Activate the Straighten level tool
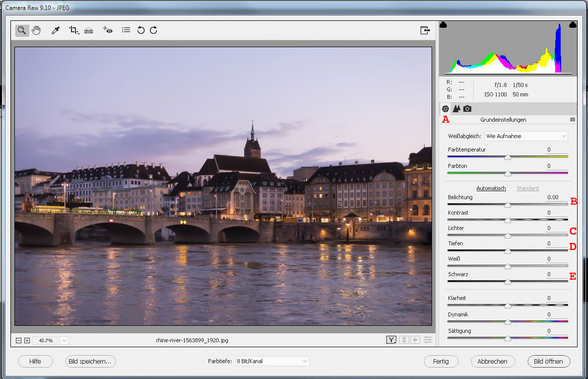 [88, 30]
